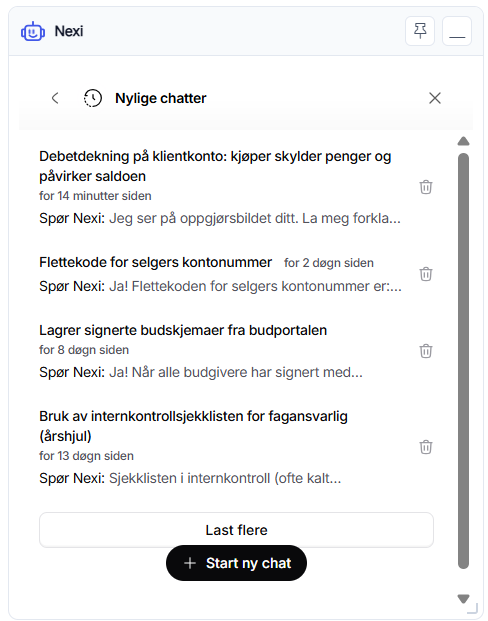Start ny chat button
Image resolution: width=488 pixels, height=621 pixels.
[236, 563]
